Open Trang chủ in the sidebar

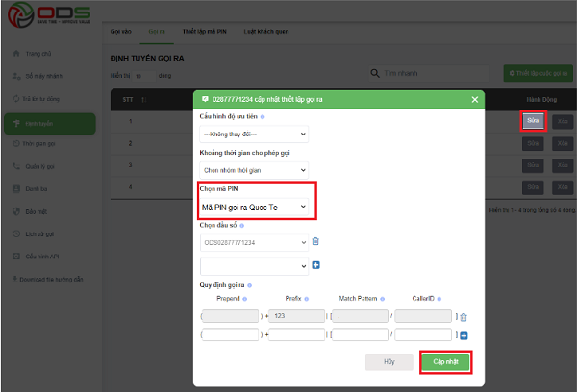pyautogui.click(x=38, y=54)
